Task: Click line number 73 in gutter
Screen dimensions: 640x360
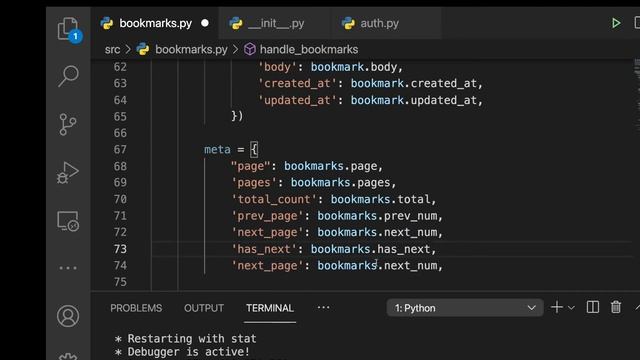Action: [x=120, y=249]
